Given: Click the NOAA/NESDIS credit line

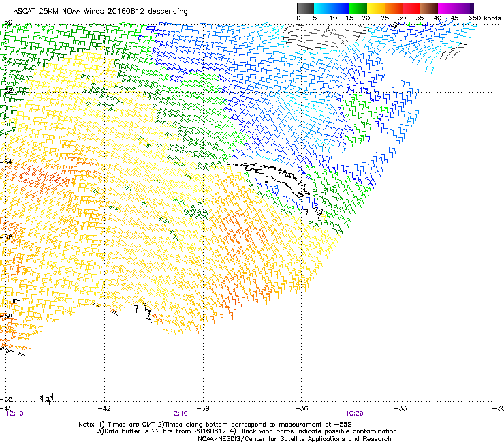Looking at the screenshot, I should [x=294, y=438].
